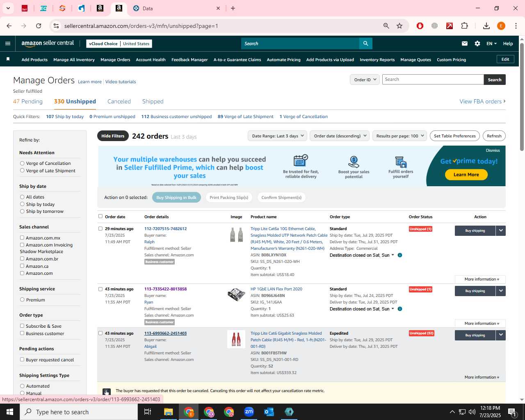525x420 pixels.
Task: Expand Buy shipping options for order 112-7207515-7482612
Action: (x=501, y=231)
